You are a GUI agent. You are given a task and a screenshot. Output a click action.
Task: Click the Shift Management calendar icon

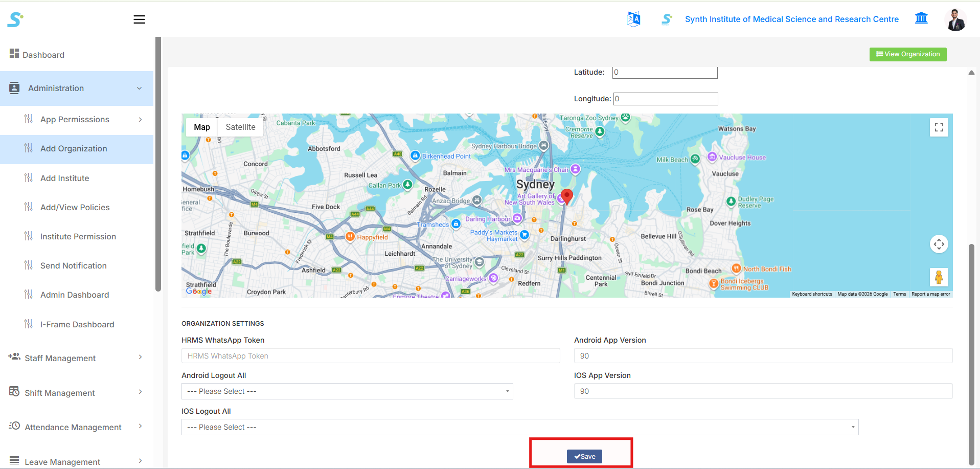point(14,391)
